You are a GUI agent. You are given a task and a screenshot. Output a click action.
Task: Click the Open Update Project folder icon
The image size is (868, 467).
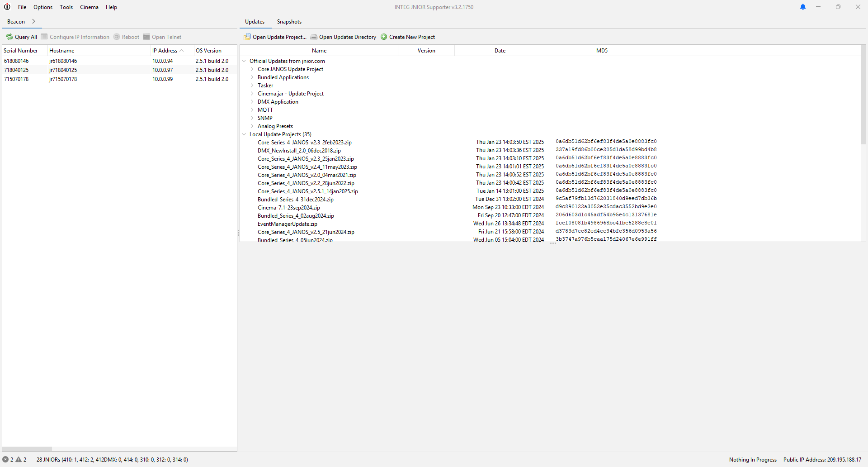247,37
